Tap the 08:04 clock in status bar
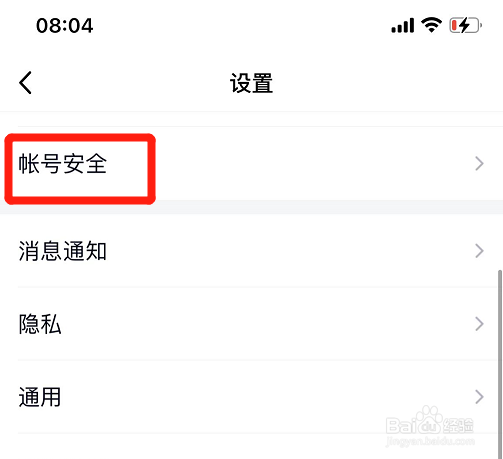503x459 pixels. pos(65,26)
